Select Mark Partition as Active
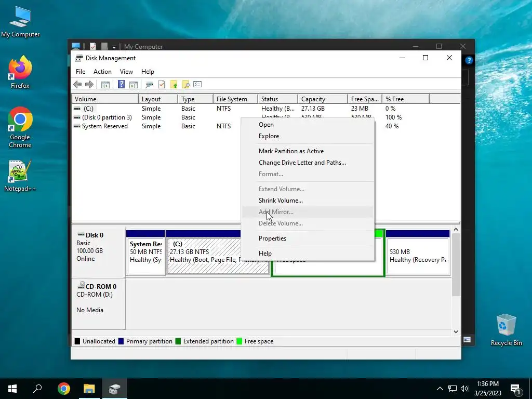Image resolution: width=532 pixels, height=399 pixels. pos(308,151)
